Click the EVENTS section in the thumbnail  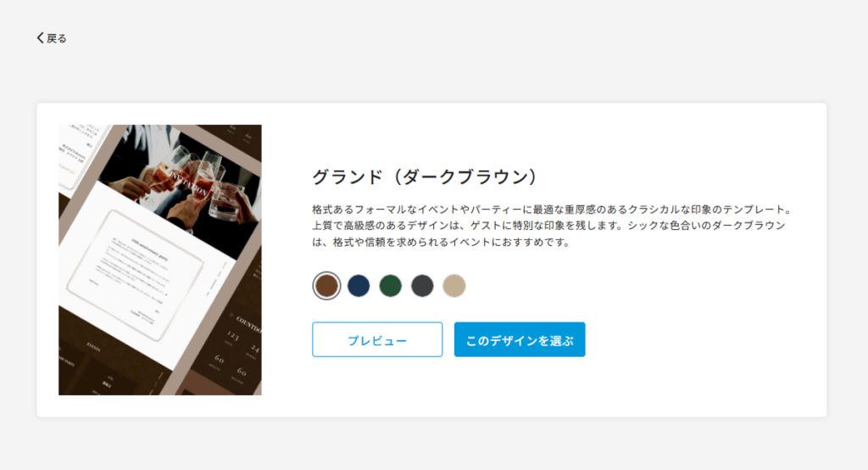point(93,347)
